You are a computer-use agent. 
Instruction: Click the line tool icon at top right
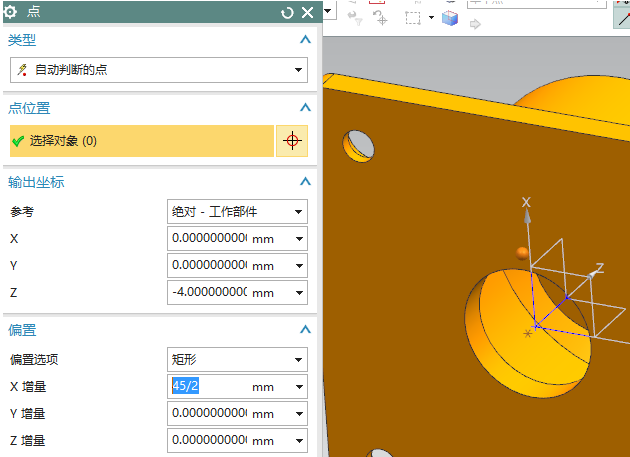coord(620,17)
